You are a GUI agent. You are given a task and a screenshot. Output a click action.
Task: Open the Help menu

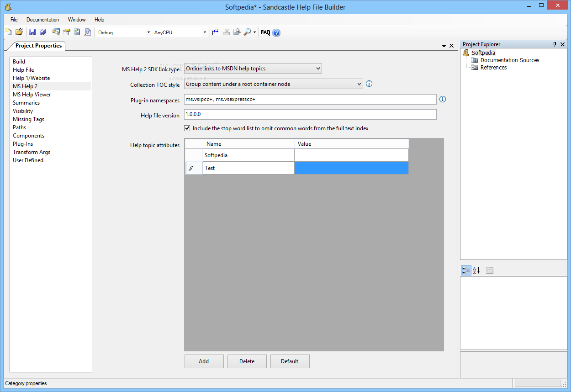tap(100, 20)
